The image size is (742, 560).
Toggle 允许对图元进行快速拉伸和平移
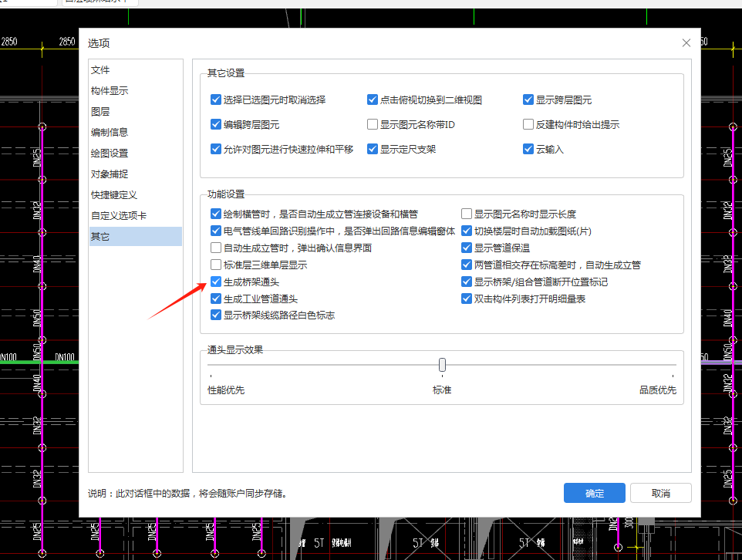216,149
